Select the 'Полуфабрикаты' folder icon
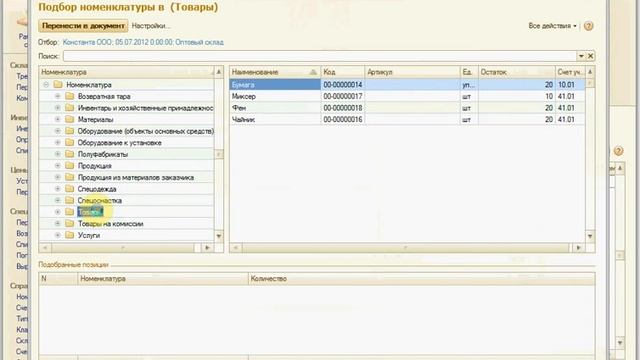 pos(69,154)
